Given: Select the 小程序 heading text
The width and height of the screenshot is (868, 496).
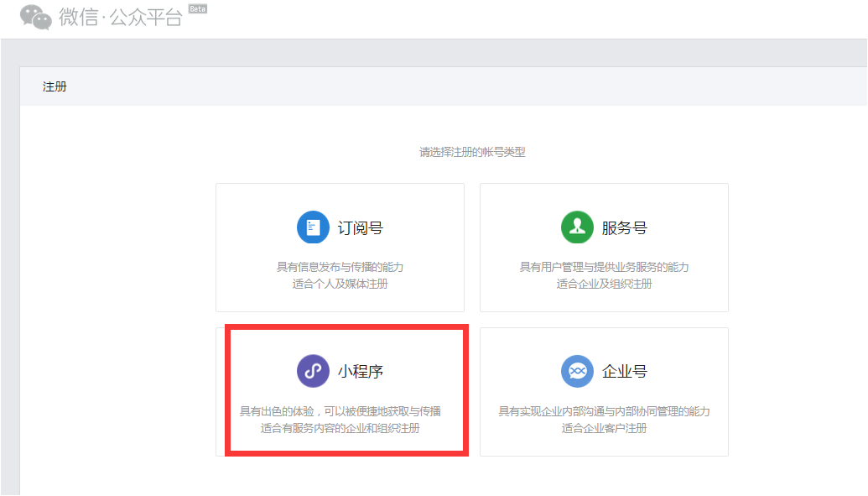Looking at the screenshot, I should pyautogui.click(x=361, y=371).
